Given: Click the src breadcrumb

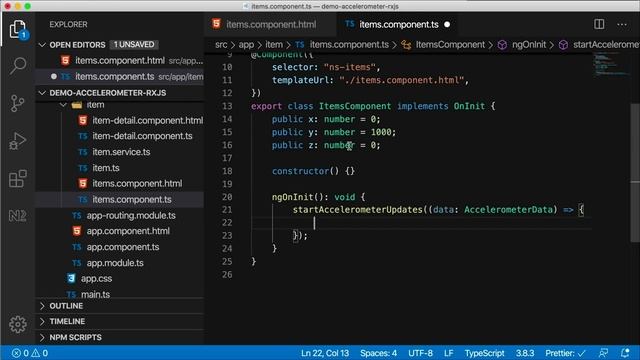Looking at the screenshot, I should 221,44.
